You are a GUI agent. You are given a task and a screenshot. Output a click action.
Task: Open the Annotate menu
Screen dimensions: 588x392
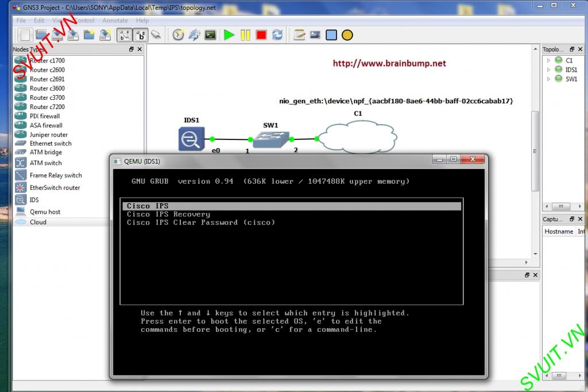click(115, 20)
